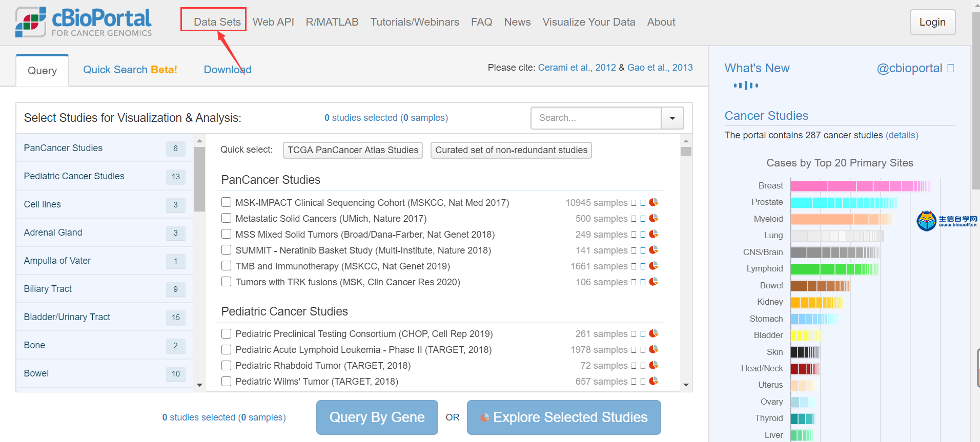Open summary pie chart for Metastatic Solid Cancers study
This screenshot has width=980, height=442.
point(654,218)
